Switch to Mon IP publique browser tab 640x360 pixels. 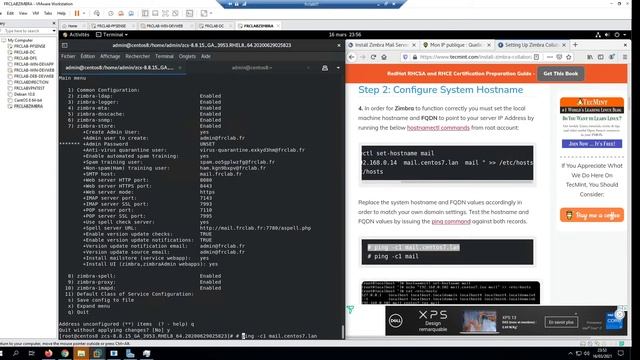(x=456, y=45)
